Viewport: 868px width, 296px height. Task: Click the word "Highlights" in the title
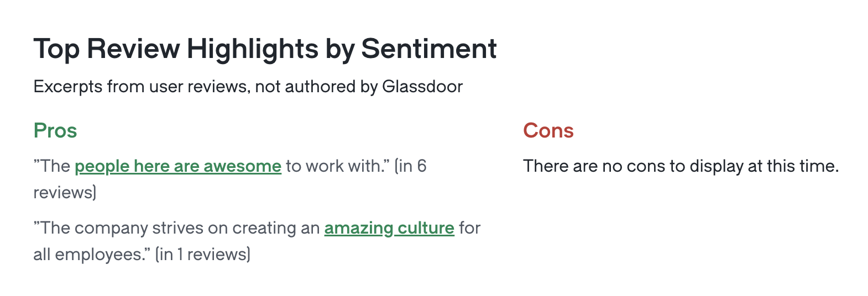[253, 49]
